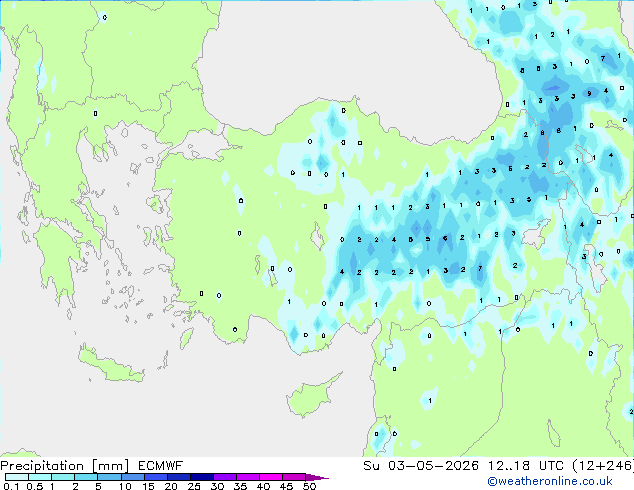Choose the 20–25 mm legend color swatch
This screenshot has height=490, width=634.
click(x=178, y=477)
